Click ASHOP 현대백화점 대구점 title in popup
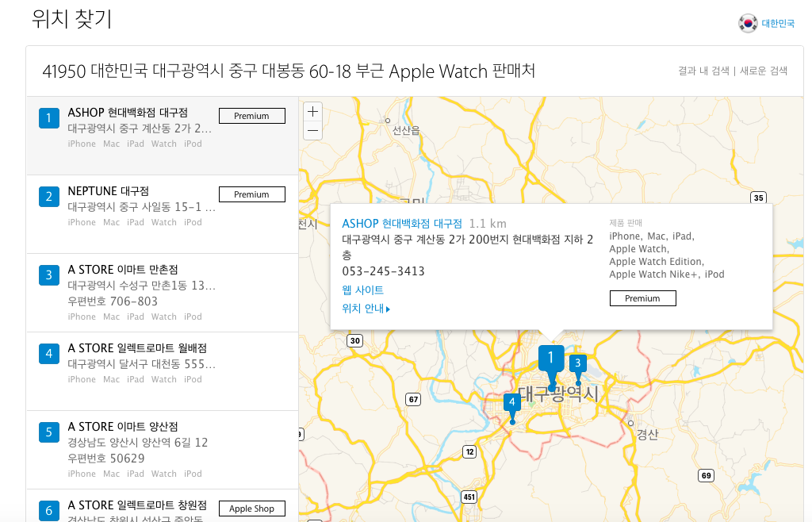Screen dimensions: 812x522 [x=402, y=224]
